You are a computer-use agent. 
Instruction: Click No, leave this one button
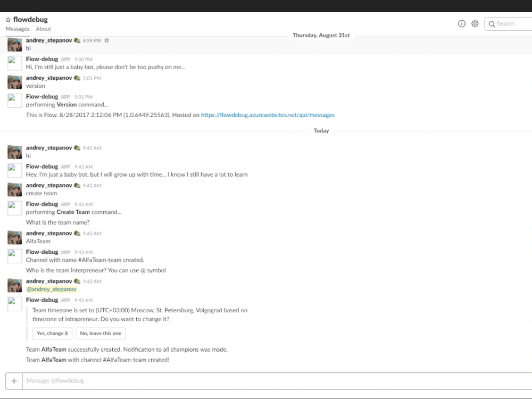101,333
